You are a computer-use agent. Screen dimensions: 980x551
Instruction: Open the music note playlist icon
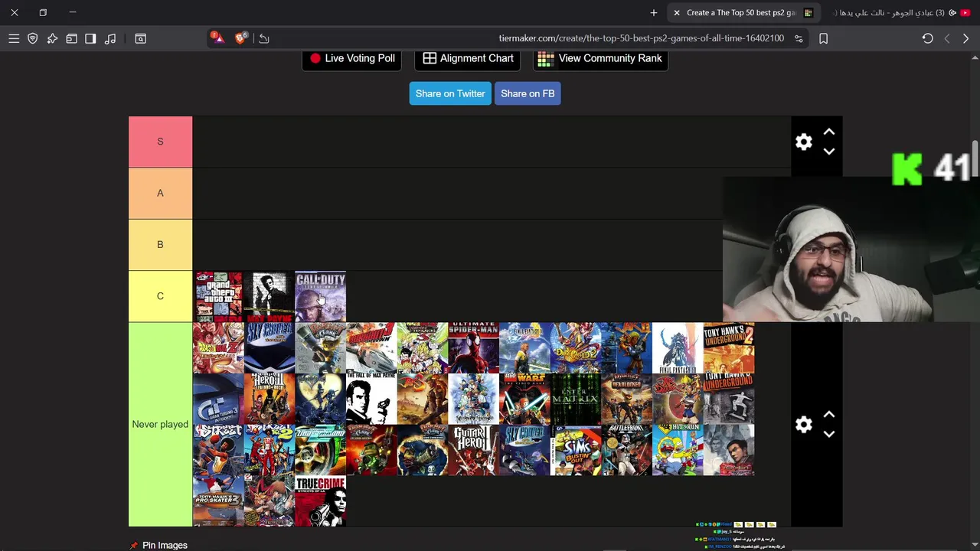click(x=110, y=38)
